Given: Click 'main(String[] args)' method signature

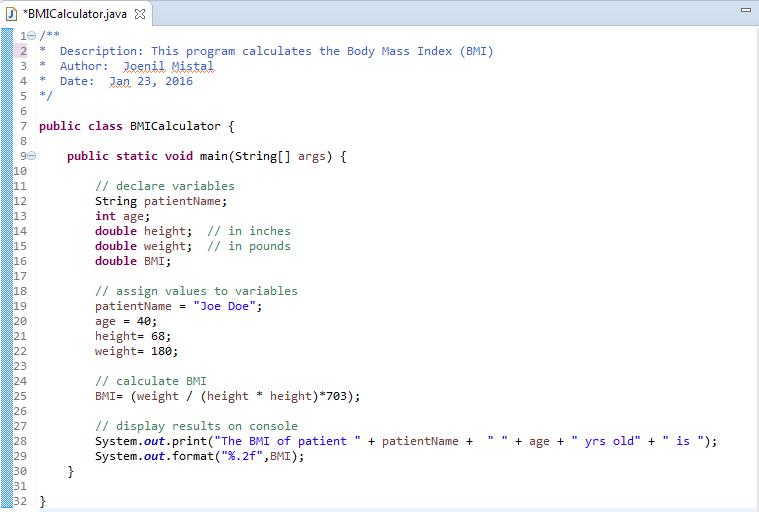Looking at the screenshot, I should 266,156.
